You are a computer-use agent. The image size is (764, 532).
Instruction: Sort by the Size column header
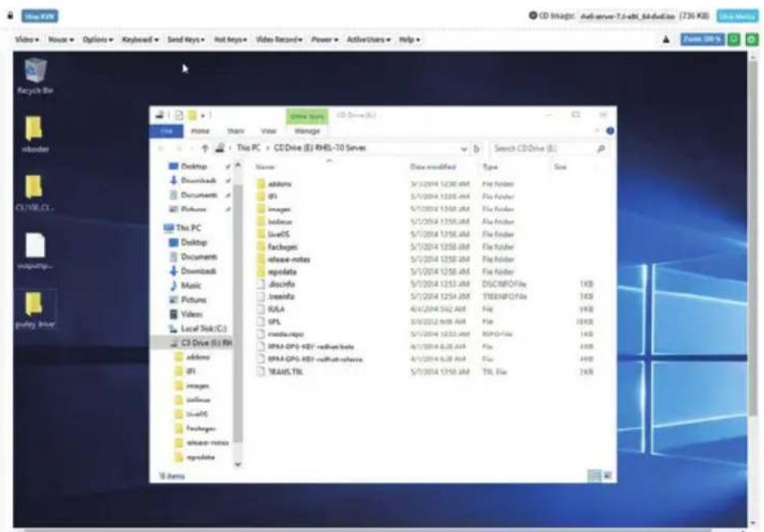pos(560,167)
